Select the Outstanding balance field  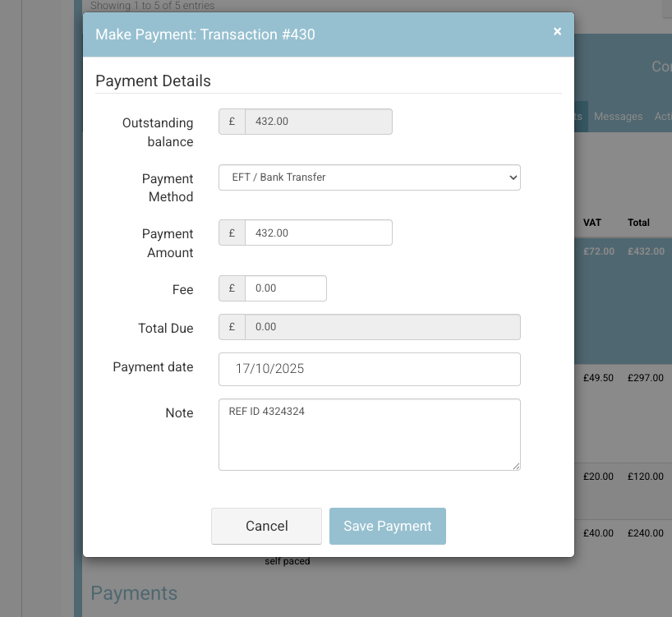point(318,122)
